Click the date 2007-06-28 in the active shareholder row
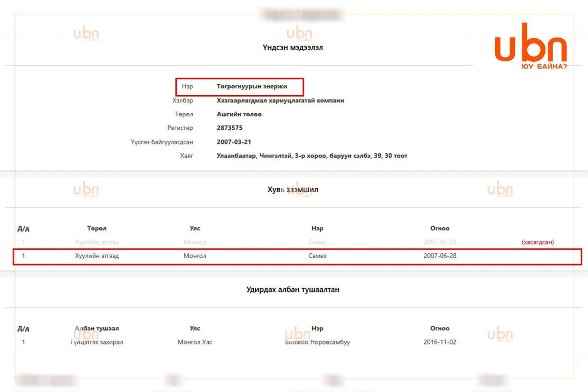 point(440,256)
